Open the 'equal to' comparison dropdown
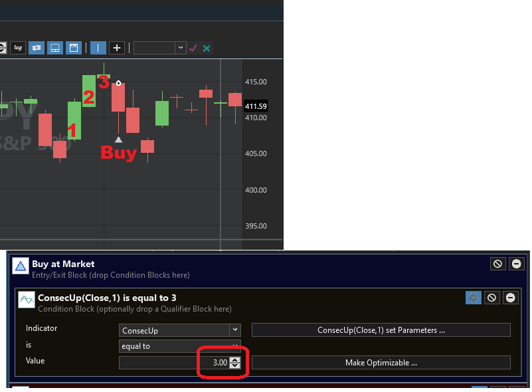This screenshot has height=392, width=532. [x=180, y=346]
